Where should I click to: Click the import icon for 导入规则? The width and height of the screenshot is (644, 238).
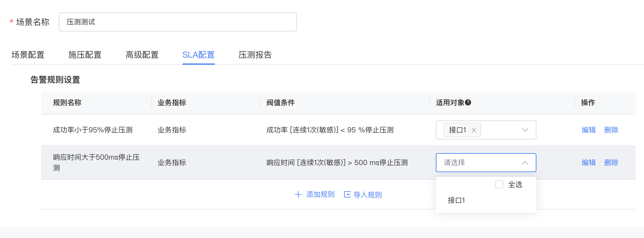(x=347, y=195)
